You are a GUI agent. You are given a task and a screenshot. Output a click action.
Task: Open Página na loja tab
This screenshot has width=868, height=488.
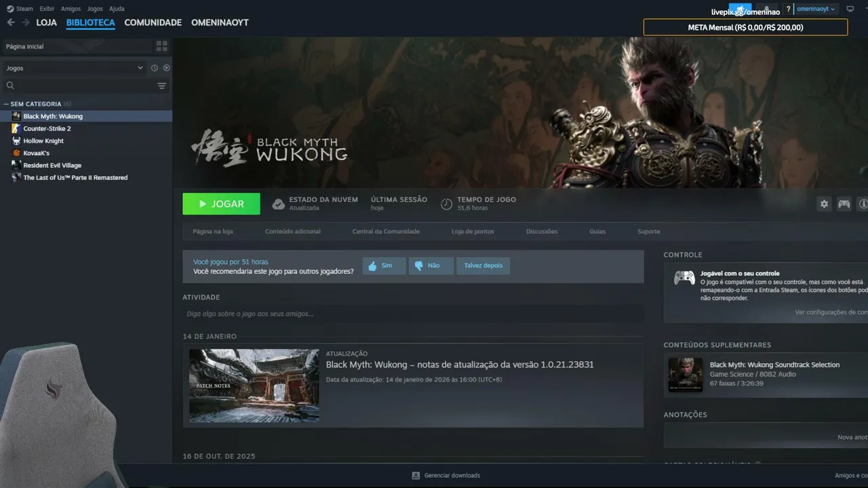(x=213, y=231)
